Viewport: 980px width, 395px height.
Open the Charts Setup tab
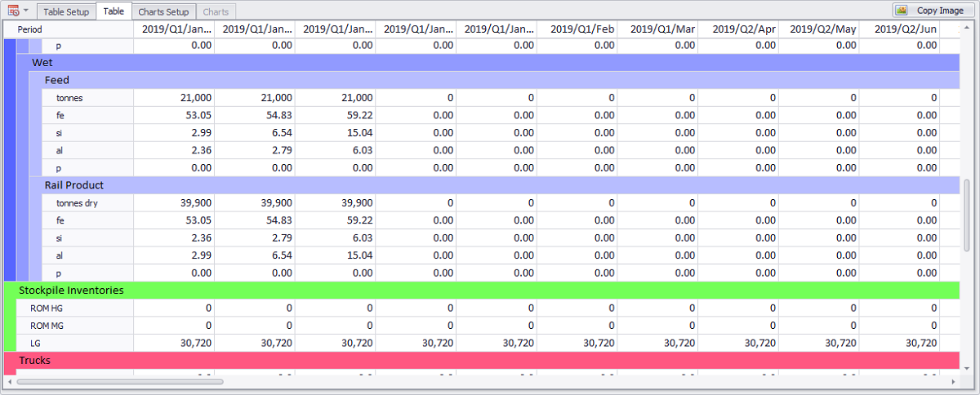[163, 11]
